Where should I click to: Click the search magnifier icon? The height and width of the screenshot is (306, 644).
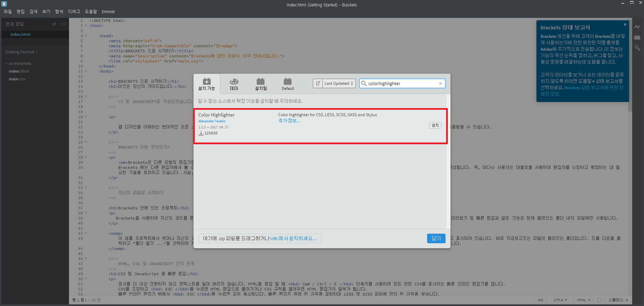[364, 83]
